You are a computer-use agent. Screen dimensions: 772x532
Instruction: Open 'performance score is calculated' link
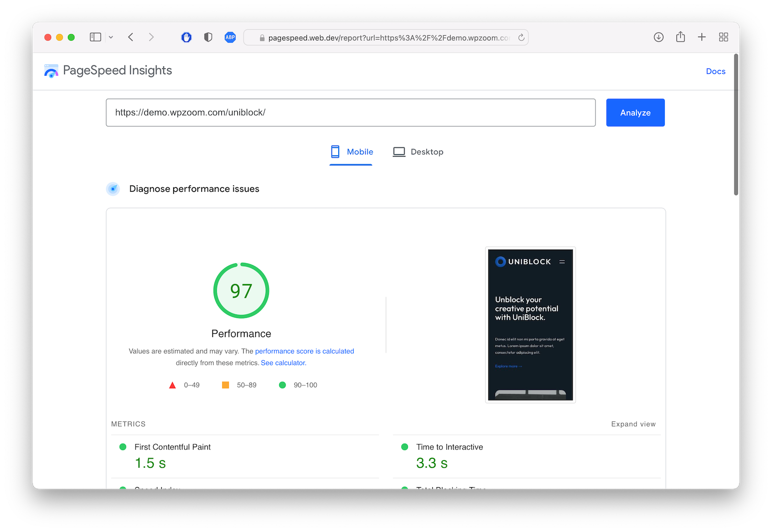pyautogui.click(x=304, y=351)
